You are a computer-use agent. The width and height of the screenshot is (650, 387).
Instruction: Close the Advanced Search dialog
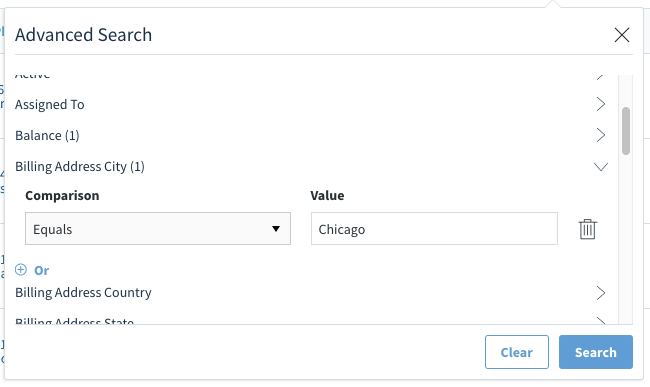[622, 35]
